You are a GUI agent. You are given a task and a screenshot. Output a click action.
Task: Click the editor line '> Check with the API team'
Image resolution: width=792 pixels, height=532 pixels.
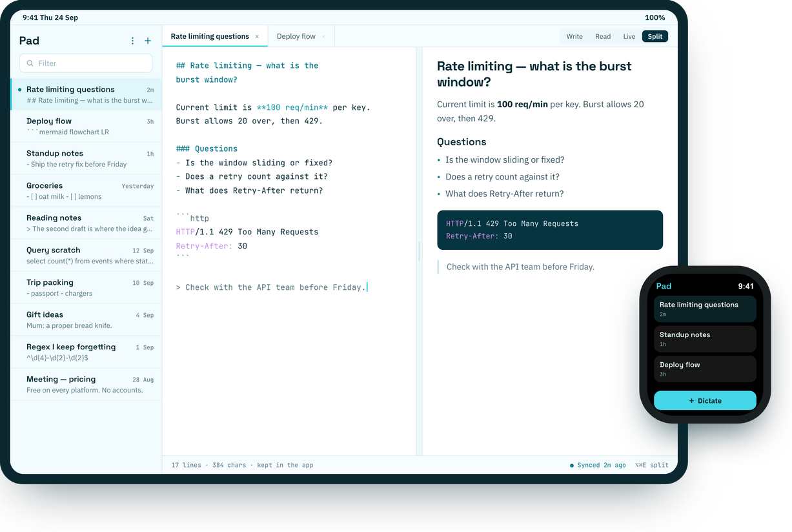point(270,287)
